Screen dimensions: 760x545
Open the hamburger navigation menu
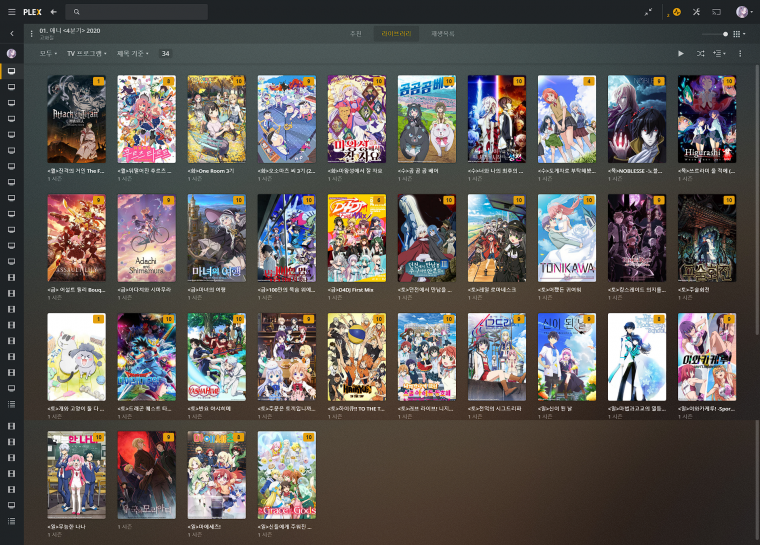[x=12, y=12]
